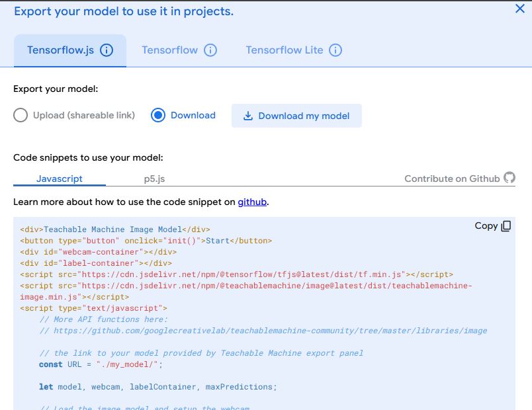Viewport: 532px width, 410px height.
Task: Click the 'More API functions here' comment
Action: 103,319
